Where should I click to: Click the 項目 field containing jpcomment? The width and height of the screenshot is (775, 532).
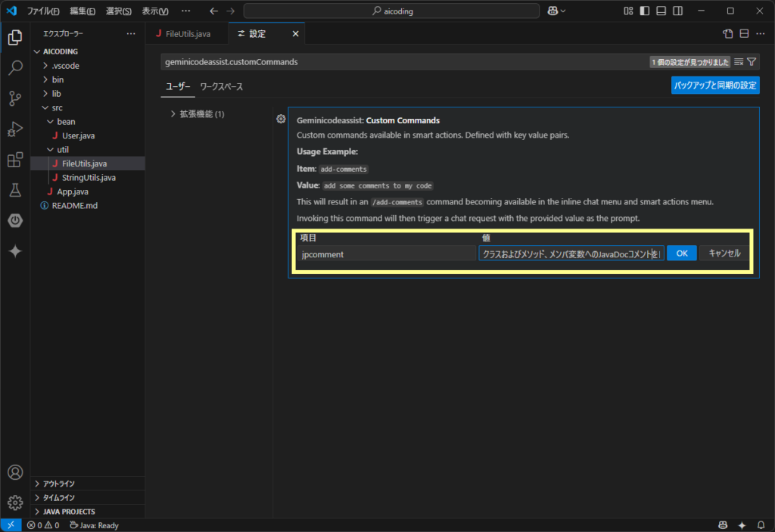(387, 254)
